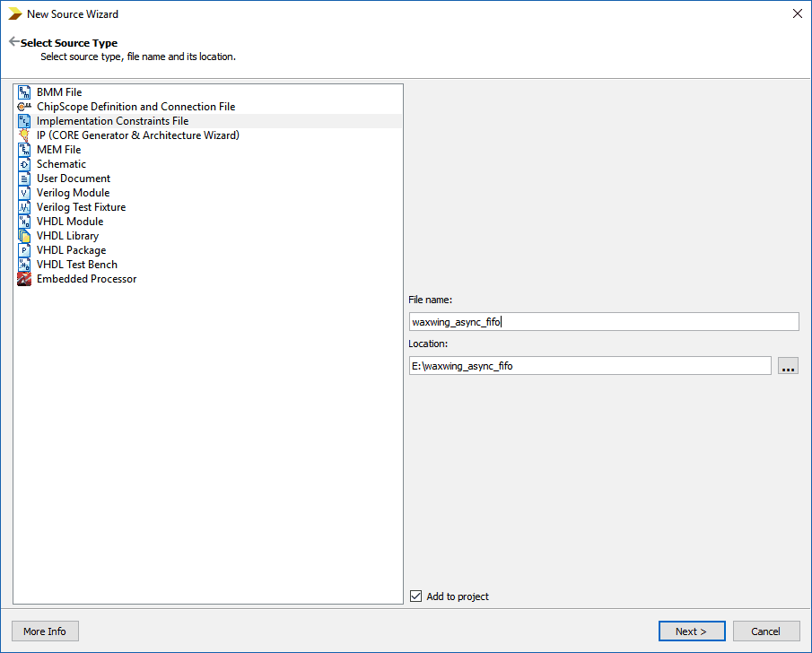Click the IP CORE Generator lightbulb icon
The height and width of the screenshot is (653, 812).
coord(24,135)
